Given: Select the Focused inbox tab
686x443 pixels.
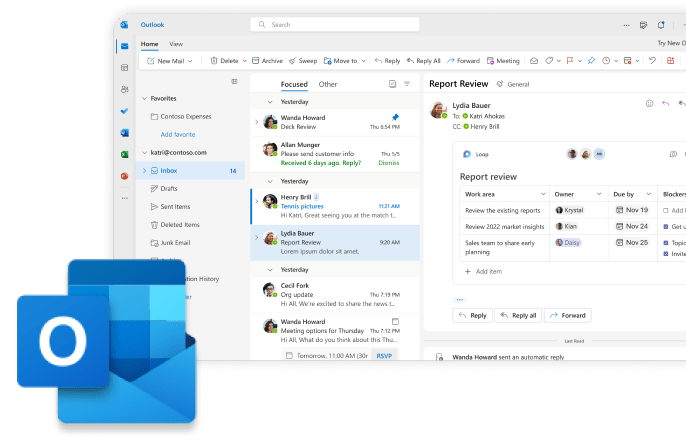Looking at the screenshot, I should pyautogui.click(x=294, y=84).
